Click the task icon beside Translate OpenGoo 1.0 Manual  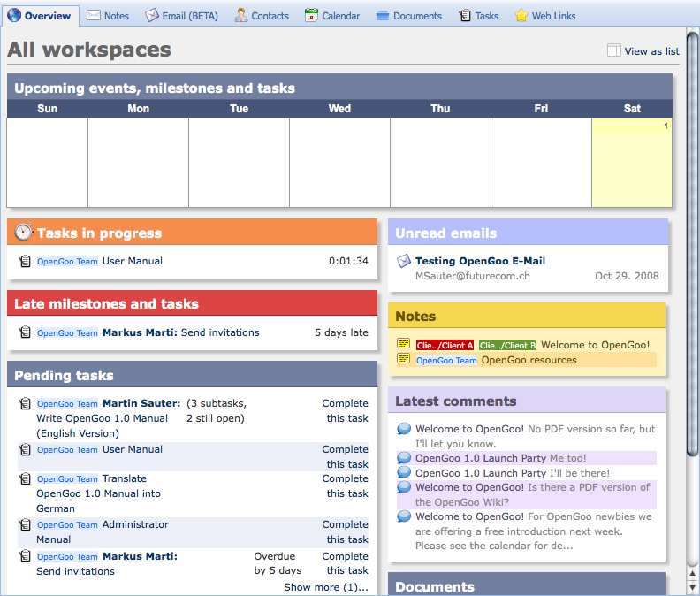pyautogui.click(x=25, y=478)
